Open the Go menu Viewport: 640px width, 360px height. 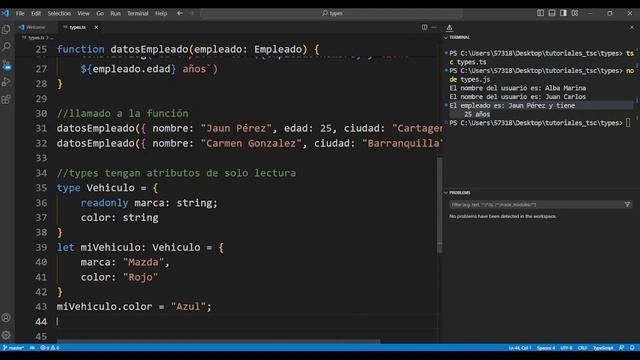tap(100, 13)
